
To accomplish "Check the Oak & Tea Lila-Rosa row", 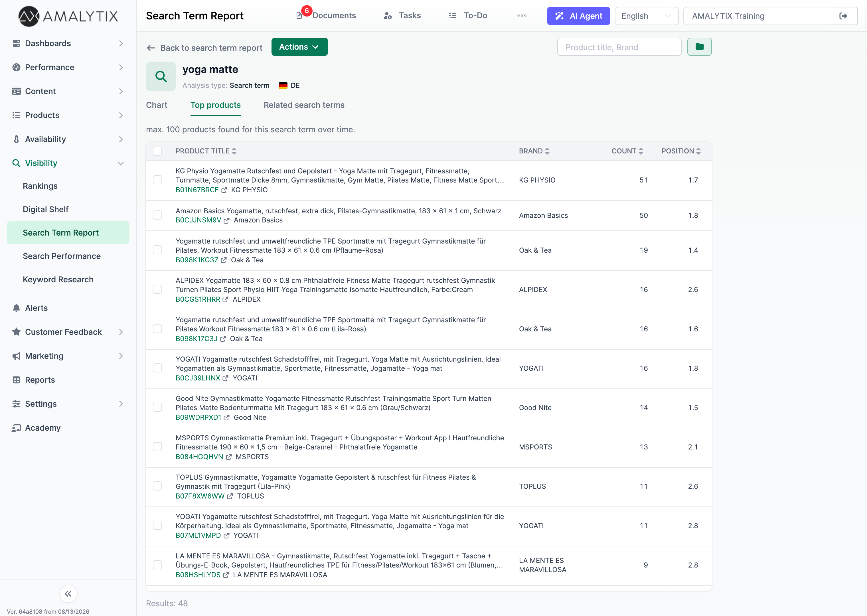I will click(157, 329).
